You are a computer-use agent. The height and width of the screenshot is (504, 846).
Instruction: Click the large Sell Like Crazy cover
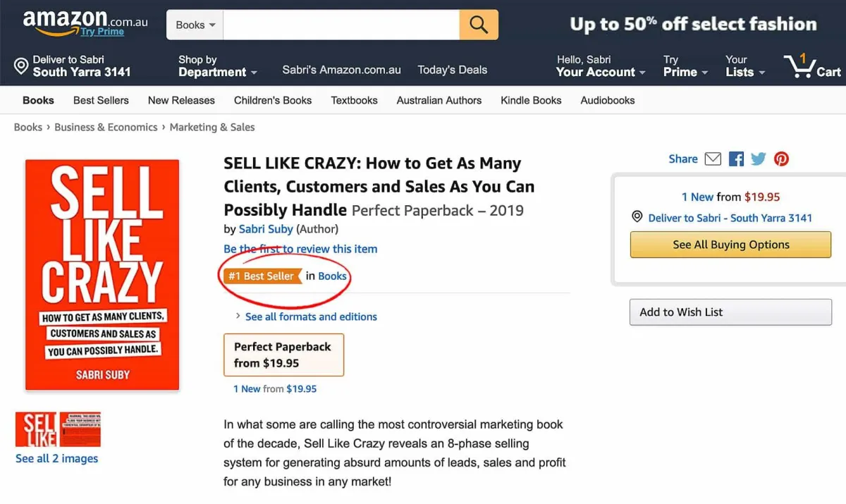point(102,274)
